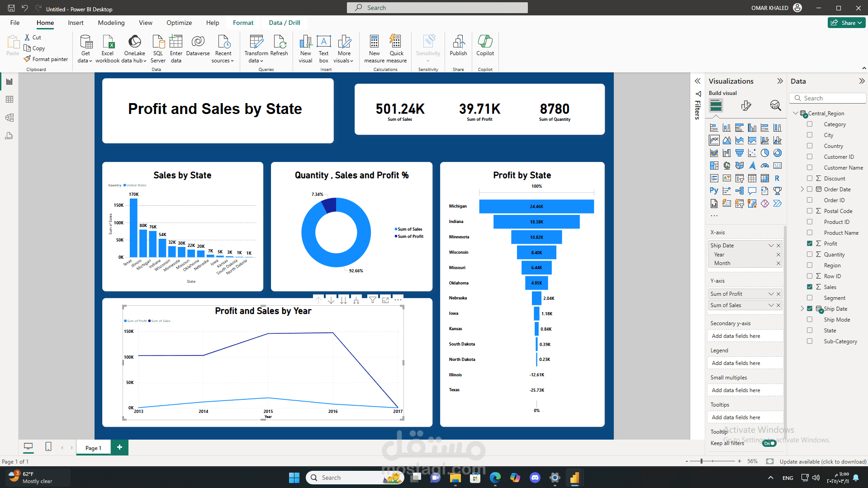
Task: Choose the pie chart visualization type
Action: (x=764, y=153)
